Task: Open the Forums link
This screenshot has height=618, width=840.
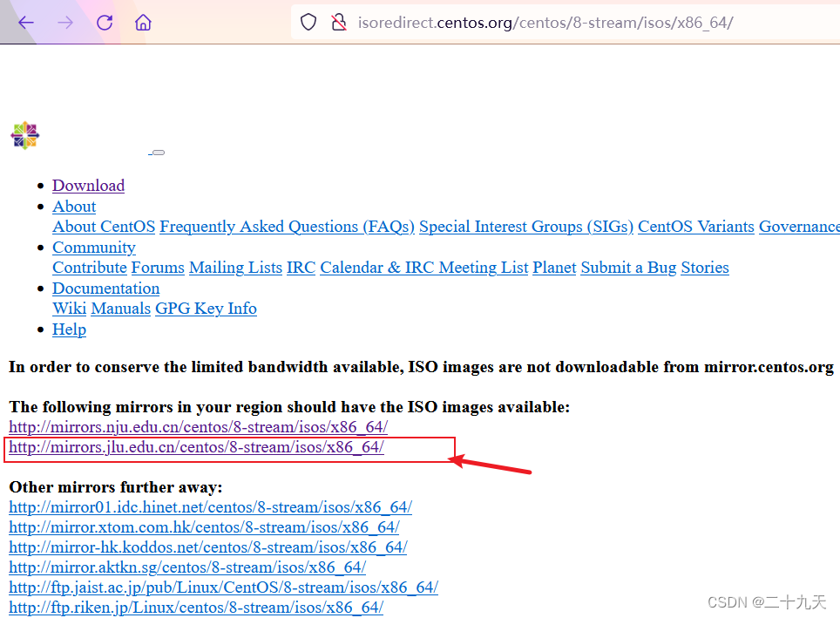Action: pos(158,268)
